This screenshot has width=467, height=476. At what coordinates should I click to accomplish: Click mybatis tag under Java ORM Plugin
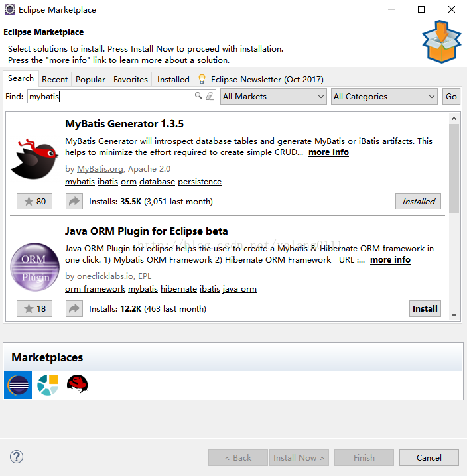(143, 289)
